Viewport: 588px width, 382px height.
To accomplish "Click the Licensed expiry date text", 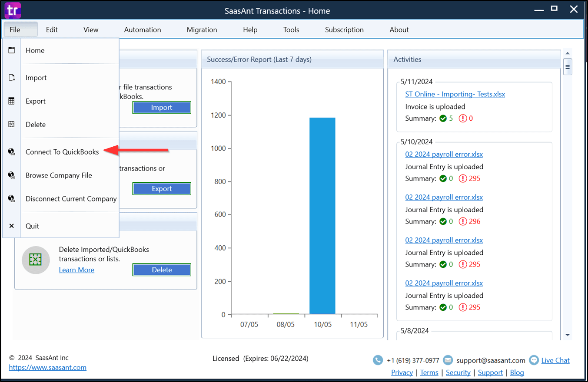I will pos(260,359).
